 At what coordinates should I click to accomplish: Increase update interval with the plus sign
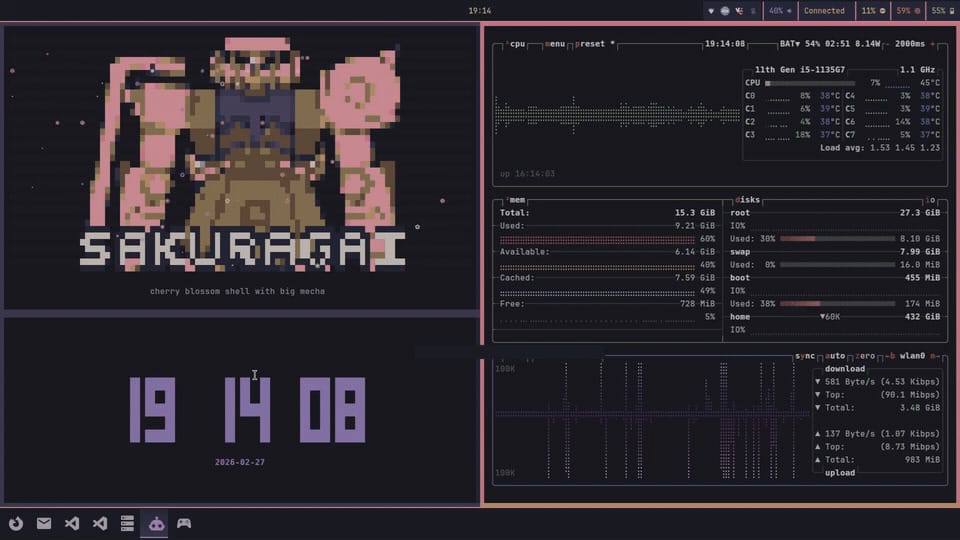coord(933,44)
